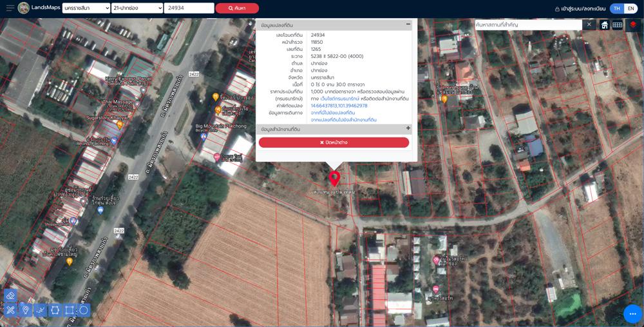Open the hamburger menu in the header
Image resolution: width=644 pixels, height=327 pixels.
point(10,8)
